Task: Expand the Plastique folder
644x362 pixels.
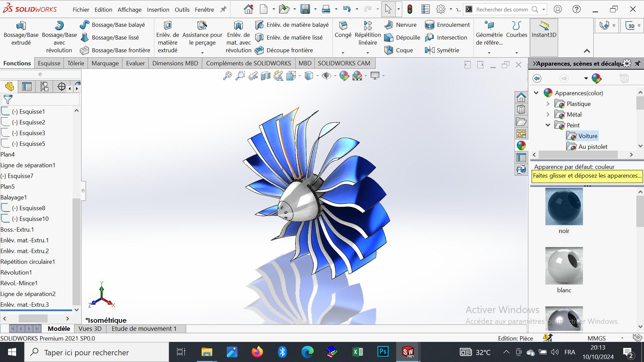Action: click(548, 104)
